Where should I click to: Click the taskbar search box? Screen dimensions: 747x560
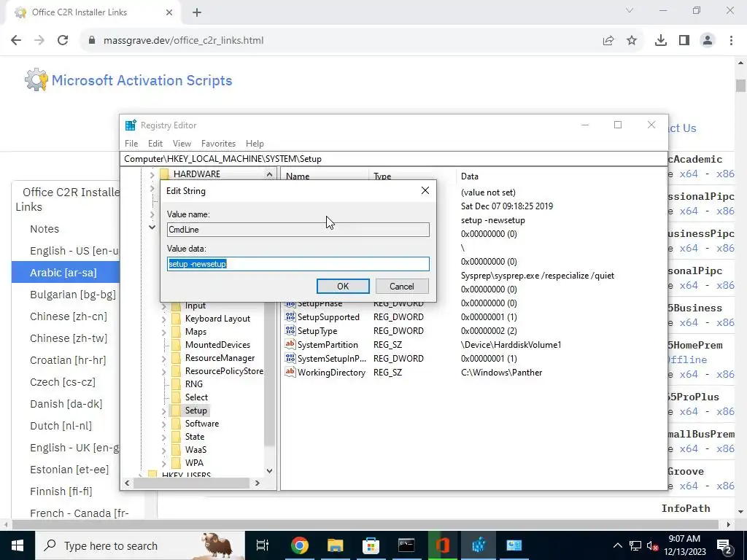coord(139,545)
